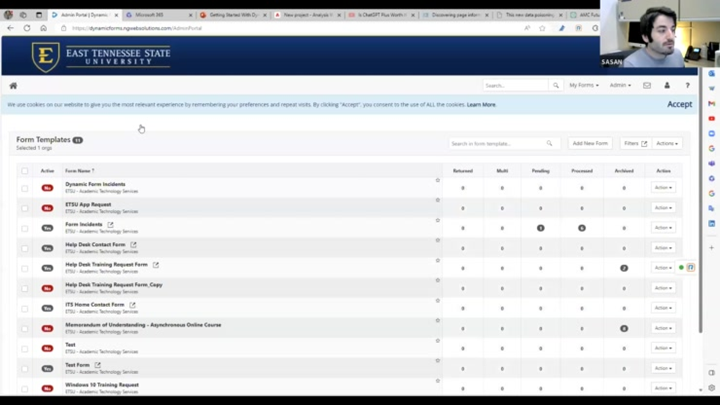Star the ETSU App Request row

(438, 200)
